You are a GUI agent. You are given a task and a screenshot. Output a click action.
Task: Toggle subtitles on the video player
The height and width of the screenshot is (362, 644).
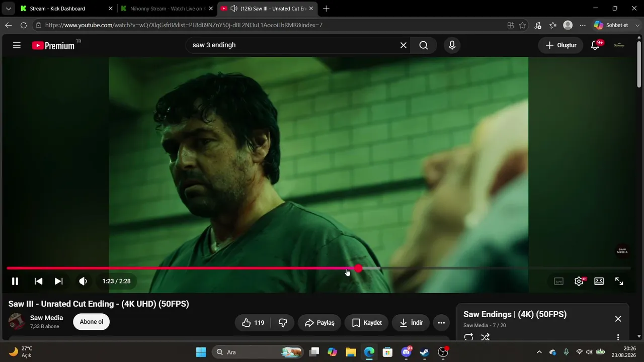[558, 281]
